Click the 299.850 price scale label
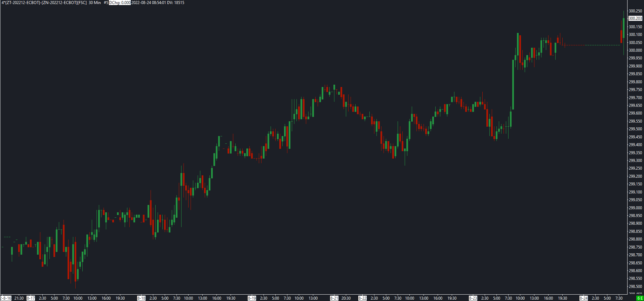 tap(635, 74)
